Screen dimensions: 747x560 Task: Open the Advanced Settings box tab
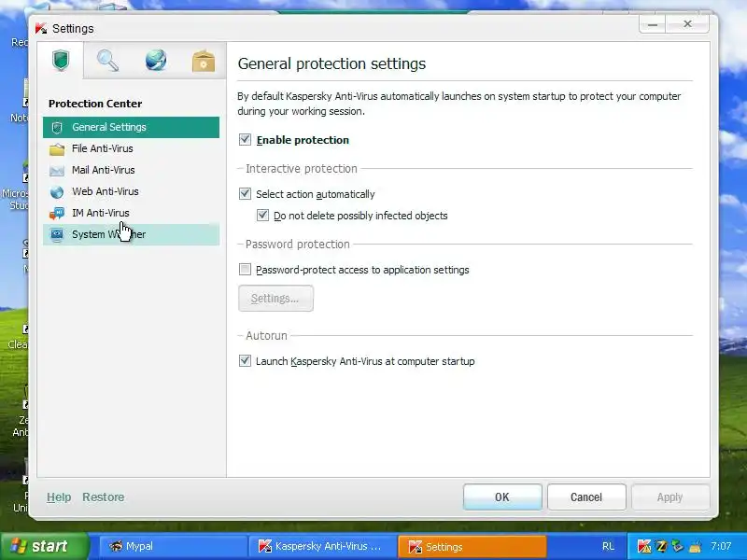click(x=204, y=61)
